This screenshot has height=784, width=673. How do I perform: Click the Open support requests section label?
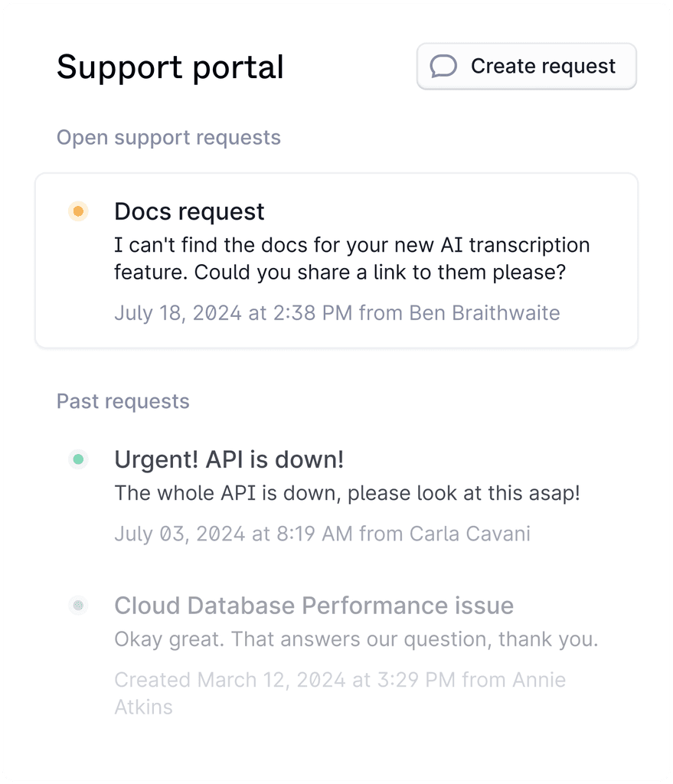pos(168,138)
